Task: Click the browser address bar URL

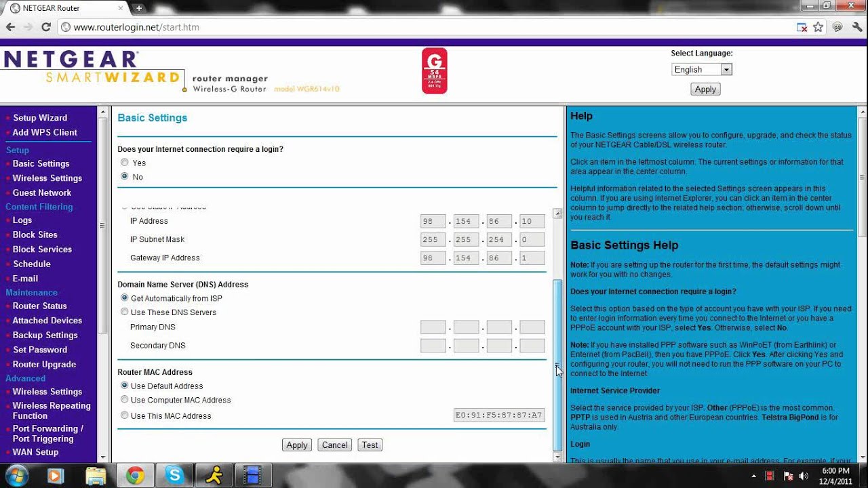Action: coord(136,27)
